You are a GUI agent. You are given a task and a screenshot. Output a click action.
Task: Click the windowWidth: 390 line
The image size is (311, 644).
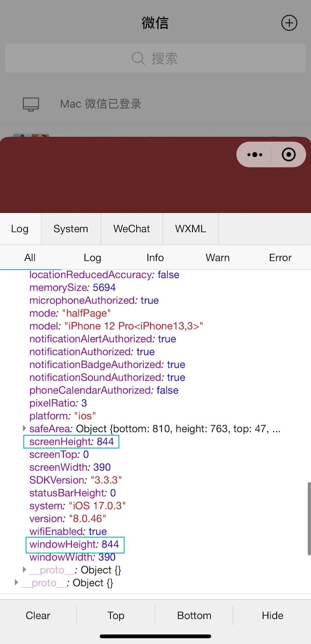pyautogui.click(x=72, y=557)
